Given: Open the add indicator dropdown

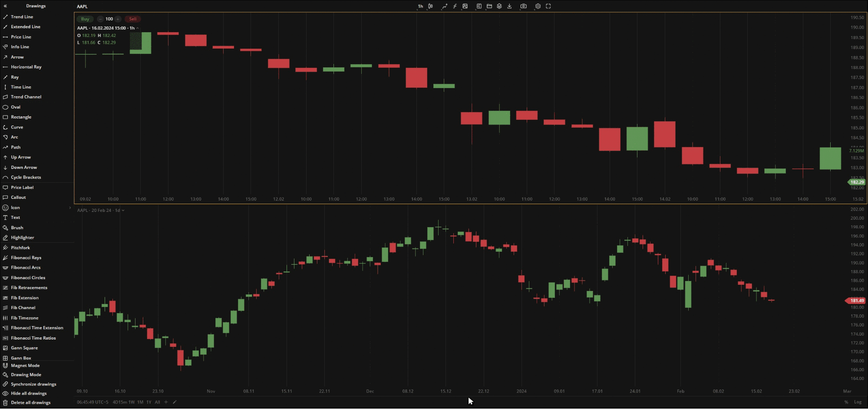Looking at the screenshot, I should pyautogui.click(x=444, y=7).
